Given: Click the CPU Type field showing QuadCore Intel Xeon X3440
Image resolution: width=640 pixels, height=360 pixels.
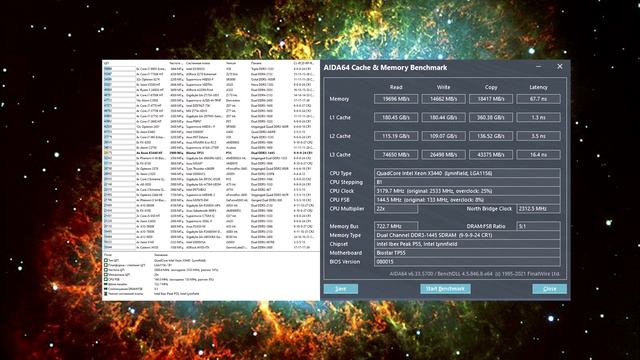Looking at the screenshot, I should pos(467,173).
